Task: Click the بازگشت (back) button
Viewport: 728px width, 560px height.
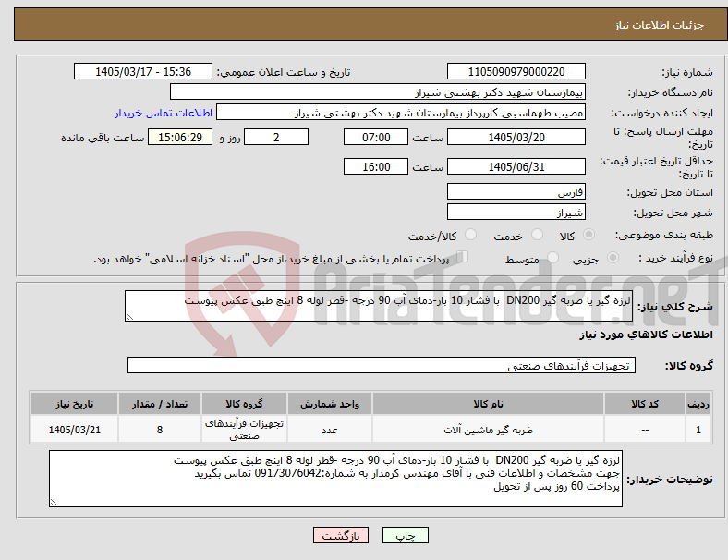Action: tap(340, 535)
